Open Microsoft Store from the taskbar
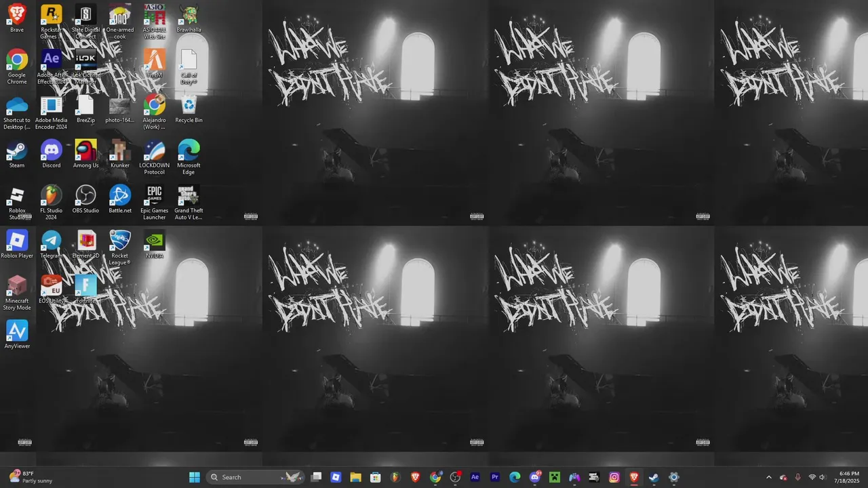 [375, 477]
